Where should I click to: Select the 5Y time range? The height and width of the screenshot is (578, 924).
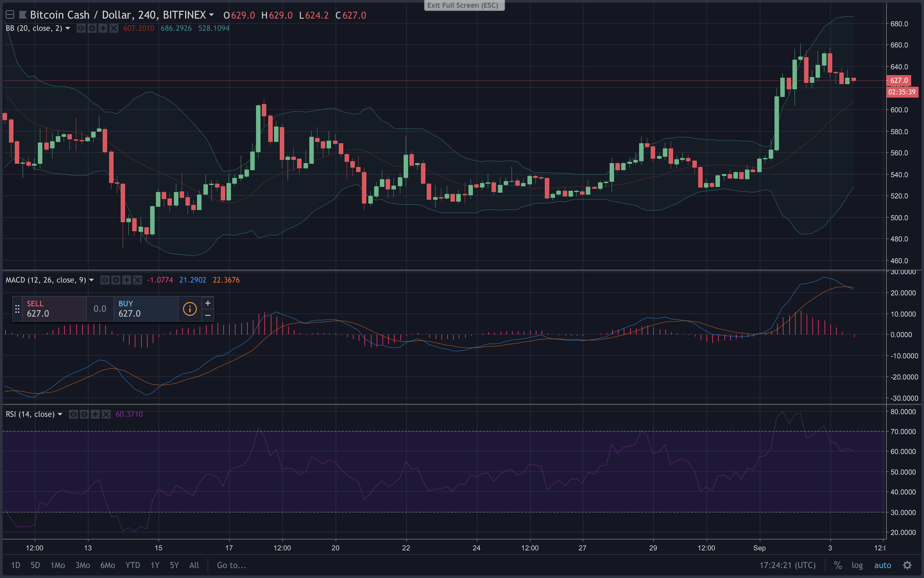[174, 565]
